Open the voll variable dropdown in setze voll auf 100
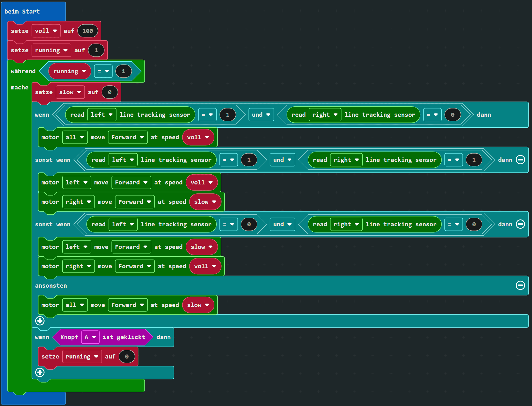Viewport: 532px width, 406px height. pyautogui.click(x=46, y=31)
